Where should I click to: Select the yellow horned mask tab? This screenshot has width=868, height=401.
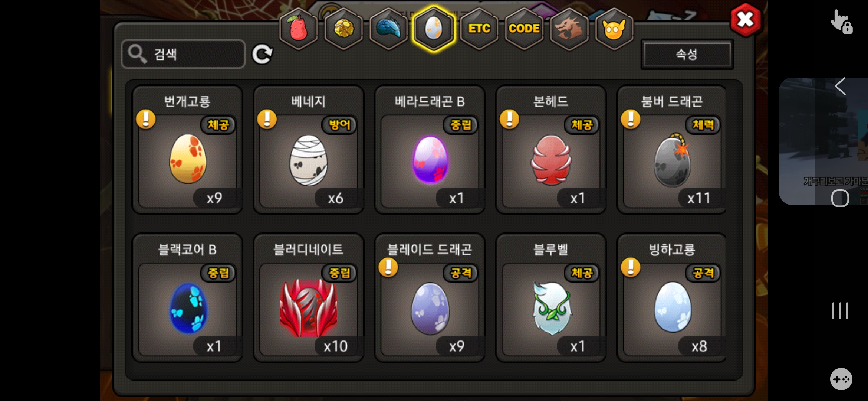click(614, 29)
